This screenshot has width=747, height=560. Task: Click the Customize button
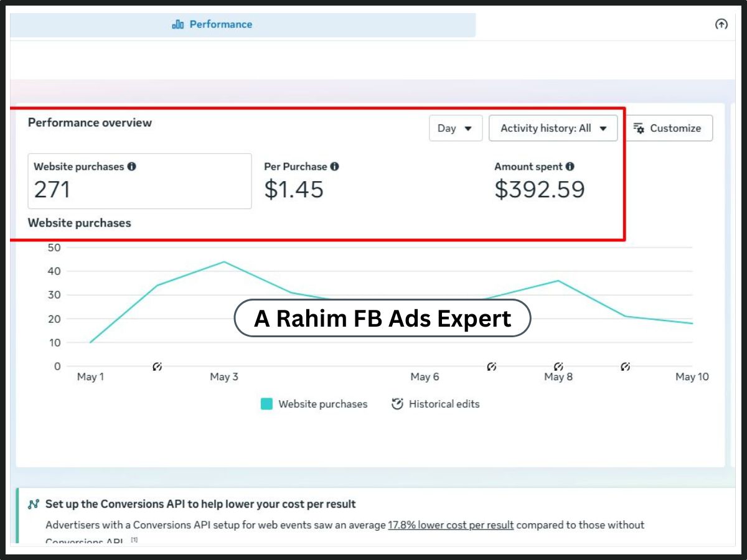tap(668, 128)
